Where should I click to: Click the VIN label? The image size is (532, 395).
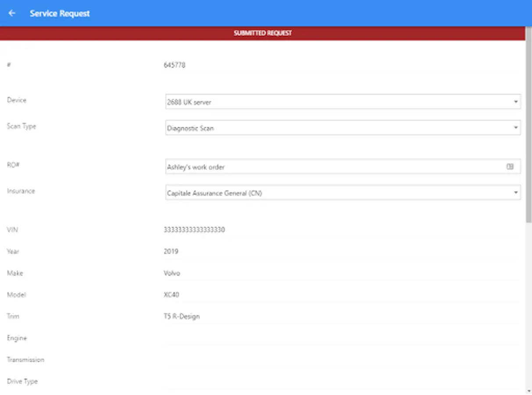tap(12, 230)
